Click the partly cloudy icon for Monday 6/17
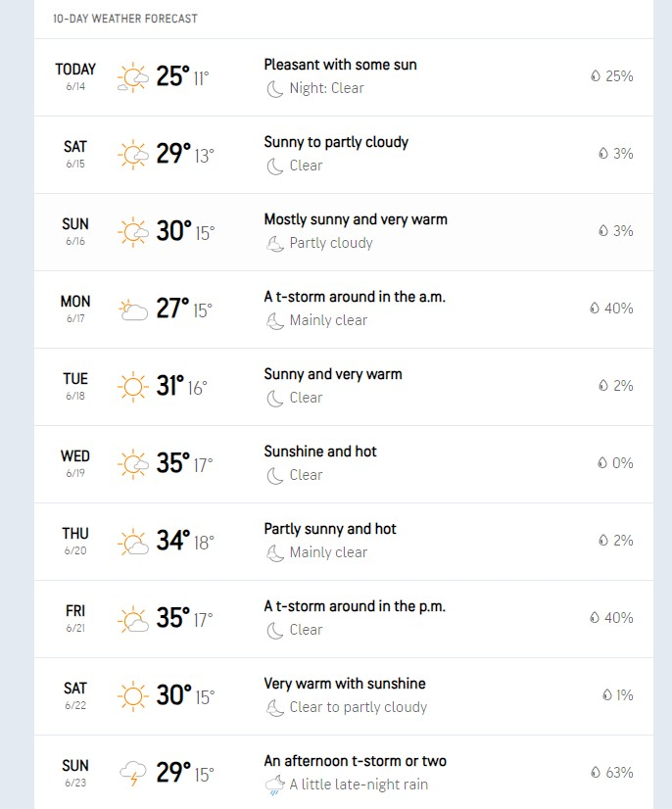672x809 pixels. coord(132,309)
